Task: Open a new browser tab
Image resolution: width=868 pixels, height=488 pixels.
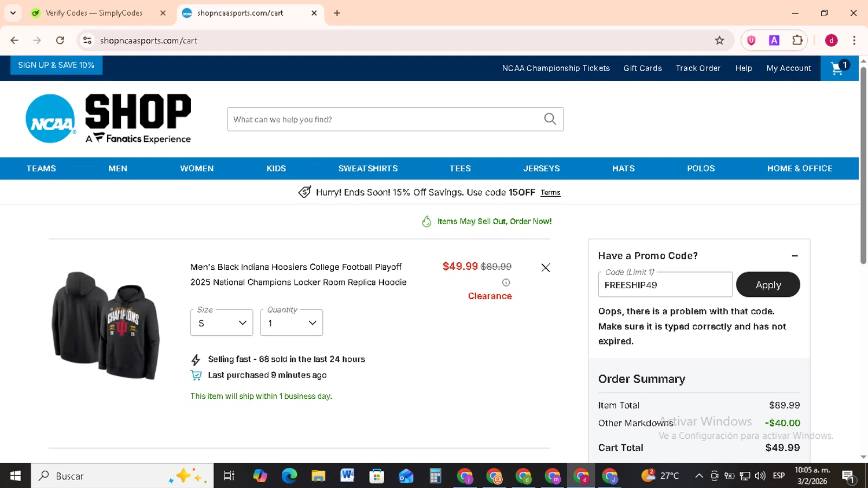Action: click(337, 13)
